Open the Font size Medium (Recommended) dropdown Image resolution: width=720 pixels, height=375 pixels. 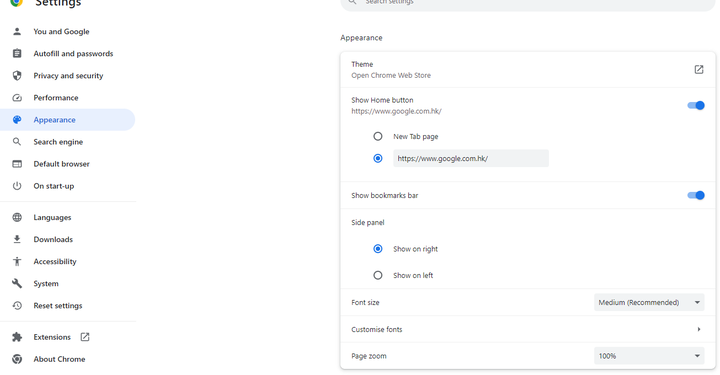pyautogui.click(x=649, y=303)
